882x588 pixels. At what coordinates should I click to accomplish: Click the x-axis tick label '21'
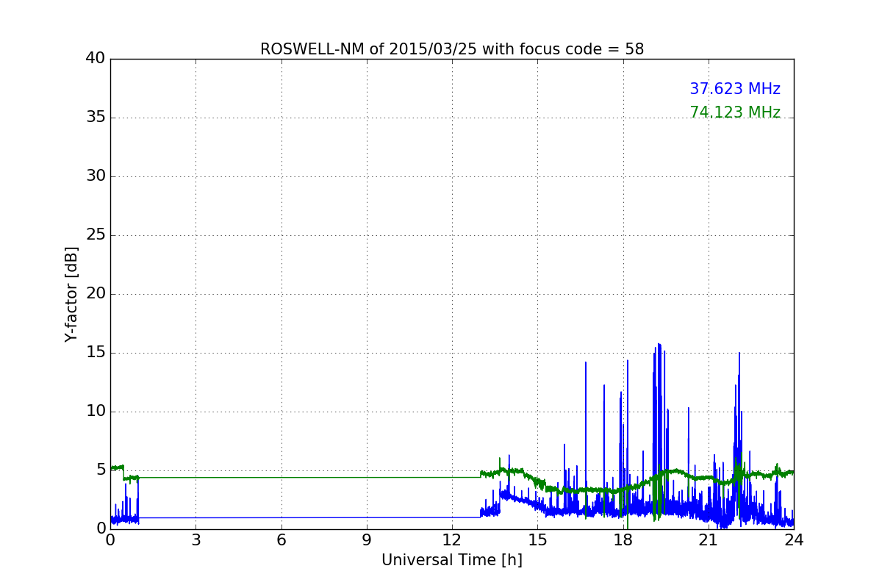click(709, 540)
